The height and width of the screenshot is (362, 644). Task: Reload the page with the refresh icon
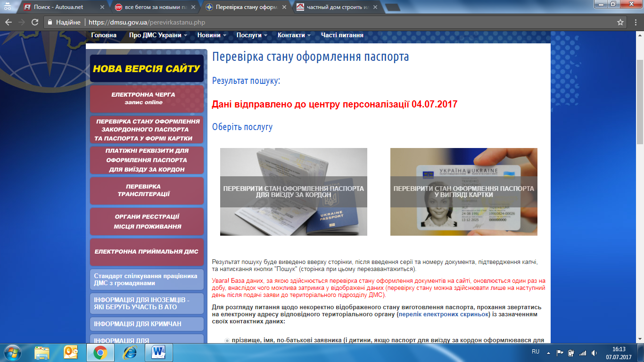tap(34, 22)
